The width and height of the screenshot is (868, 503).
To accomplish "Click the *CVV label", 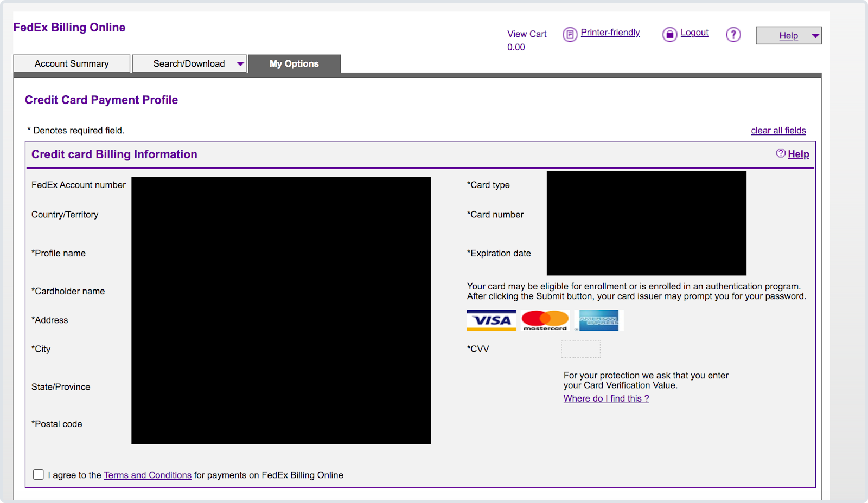I will point(478,349).
